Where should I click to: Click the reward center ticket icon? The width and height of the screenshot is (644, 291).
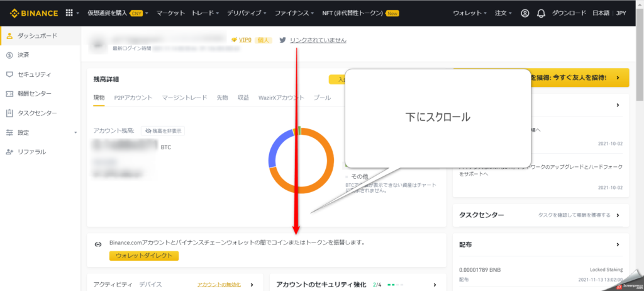[x=10, y=94]
